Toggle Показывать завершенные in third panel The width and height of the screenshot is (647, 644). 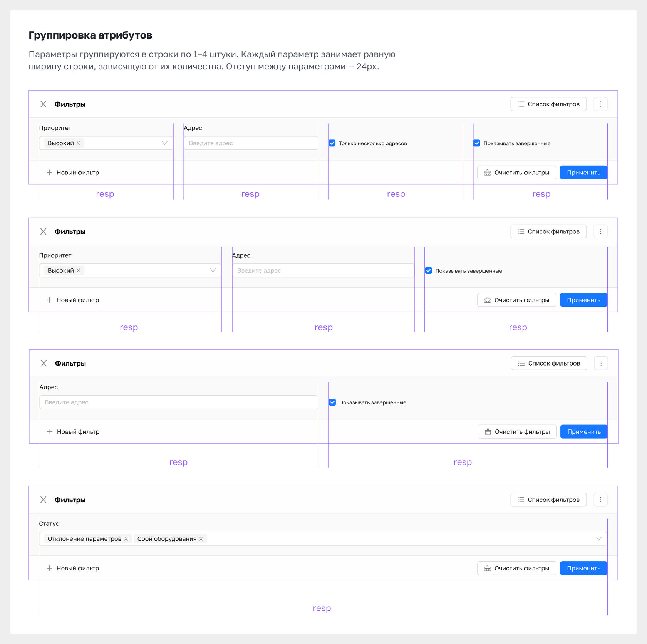332,402
